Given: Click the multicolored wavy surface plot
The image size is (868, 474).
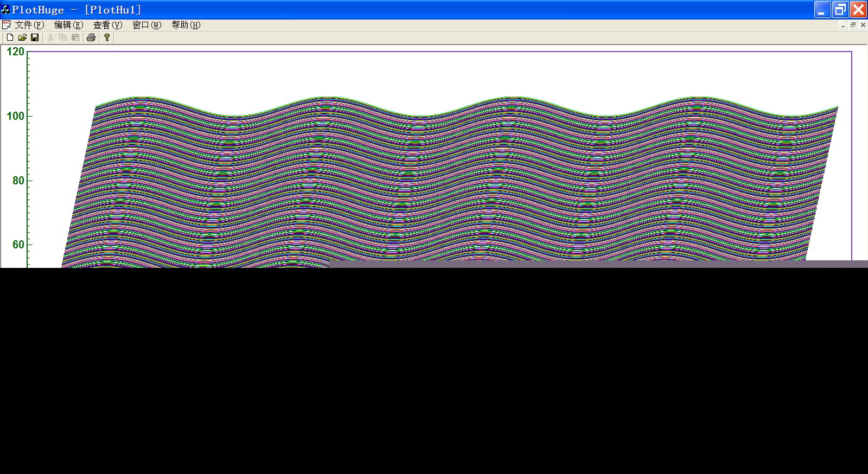Looking at the screenshot, I should point(450,182).
